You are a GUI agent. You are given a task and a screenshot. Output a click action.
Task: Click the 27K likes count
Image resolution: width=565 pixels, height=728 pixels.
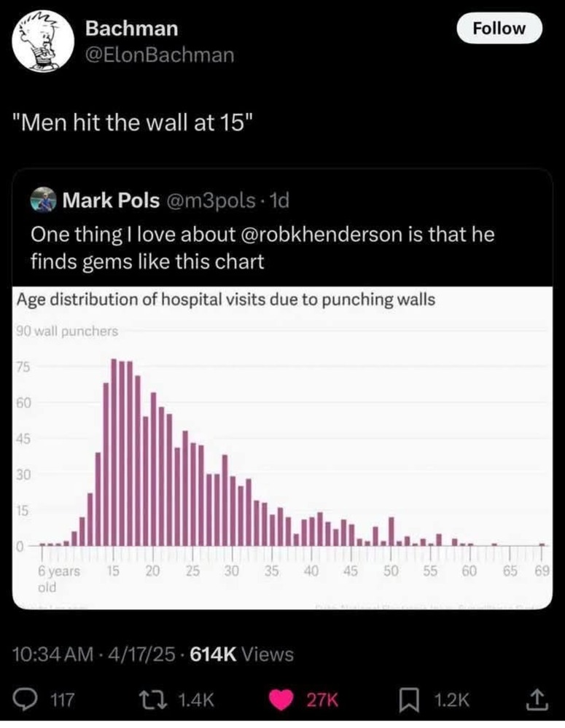[x=322, y=699]
